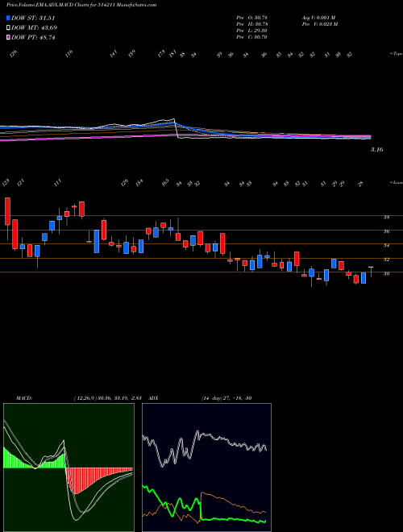Click the 'Pre O: 30.78' open value
403x532 pixels.
252,18
